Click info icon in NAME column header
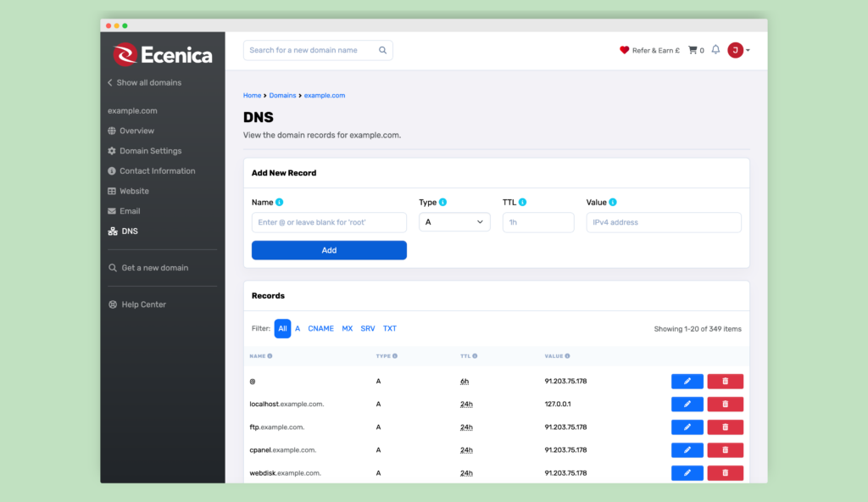Viewport: 868px width, 502px height. pyautogui.click(x=270, y=356)
